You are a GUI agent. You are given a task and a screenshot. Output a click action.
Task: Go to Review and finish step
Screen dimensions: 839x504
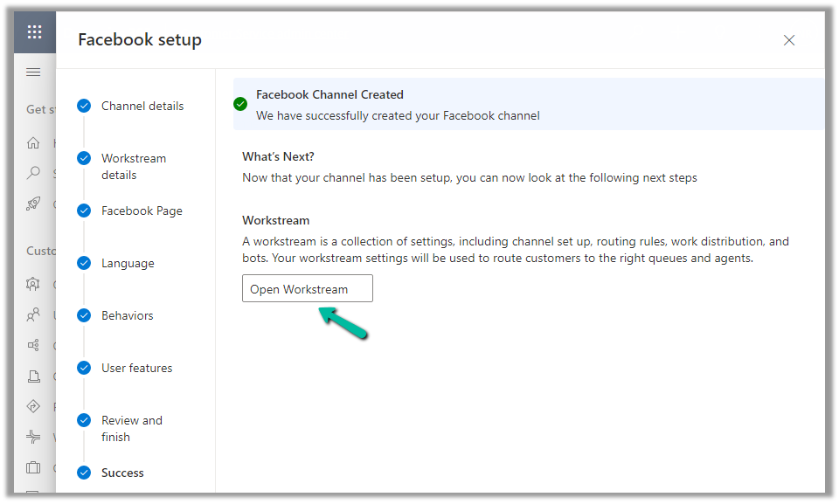131,428
